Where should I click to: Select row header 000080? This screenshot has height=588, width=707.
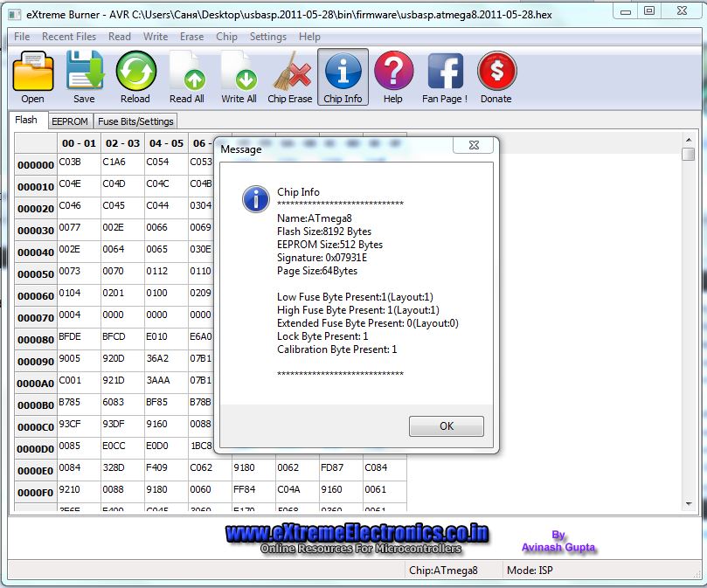36,340
